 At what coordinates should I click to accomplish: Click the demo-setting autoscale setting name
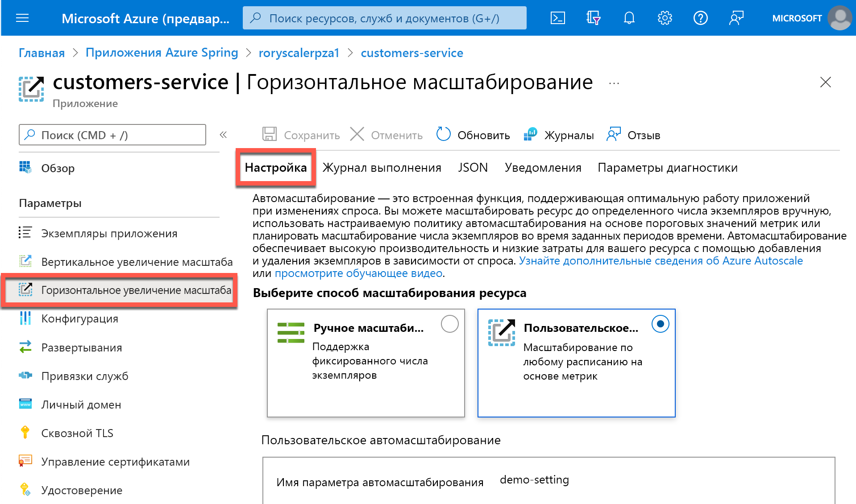pyautogui.click(x=534, y=480)
